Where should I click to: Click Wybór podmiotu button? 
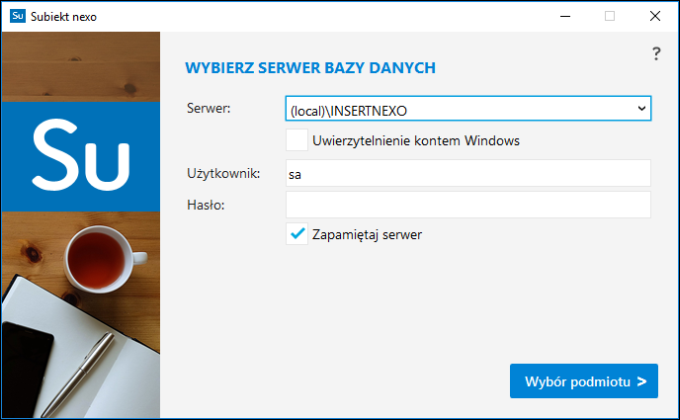click(584, 381)
